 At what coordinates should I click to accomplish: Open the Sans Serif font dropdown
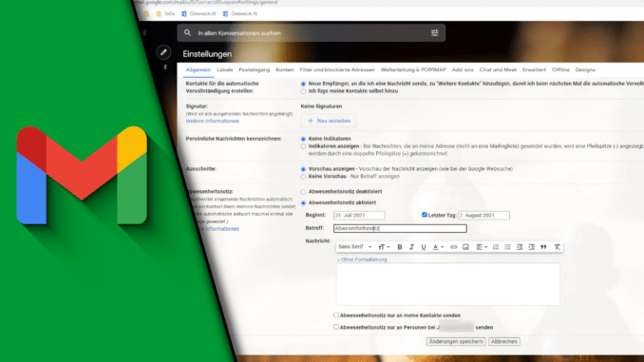[355, 247]
